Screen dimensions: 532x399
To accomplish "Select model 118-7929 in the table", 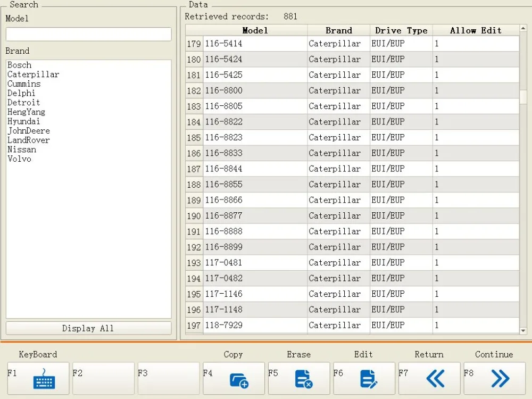I will pos(255,326).
